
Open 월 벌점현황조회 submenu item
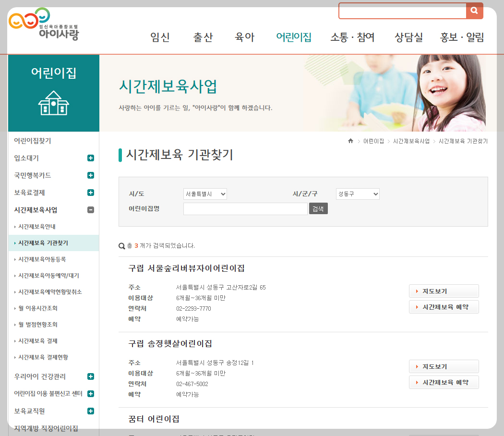(x=37, y=325)
